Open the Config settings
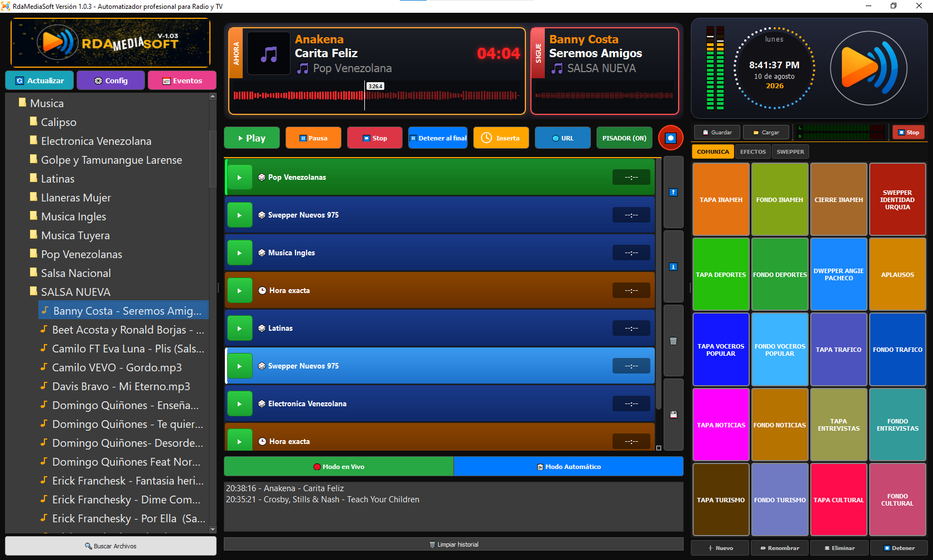The height and width of the screenshot is (560, 933). click(x=111, y=80)
